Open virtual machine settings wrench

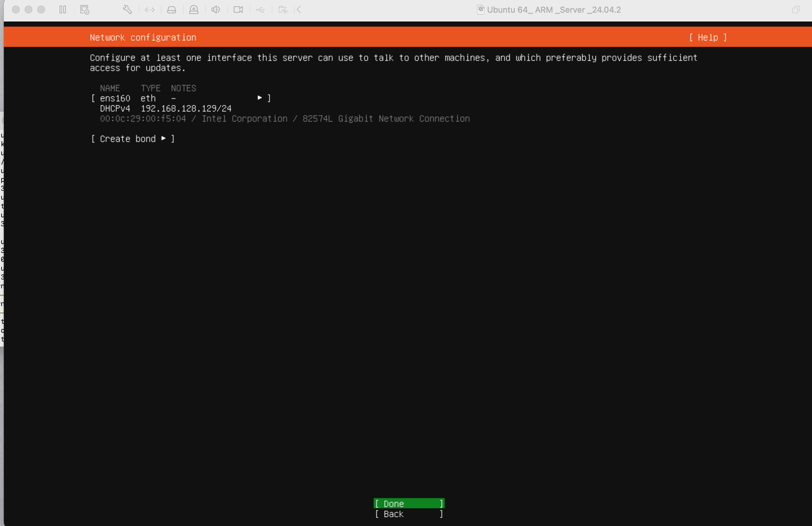127,10
